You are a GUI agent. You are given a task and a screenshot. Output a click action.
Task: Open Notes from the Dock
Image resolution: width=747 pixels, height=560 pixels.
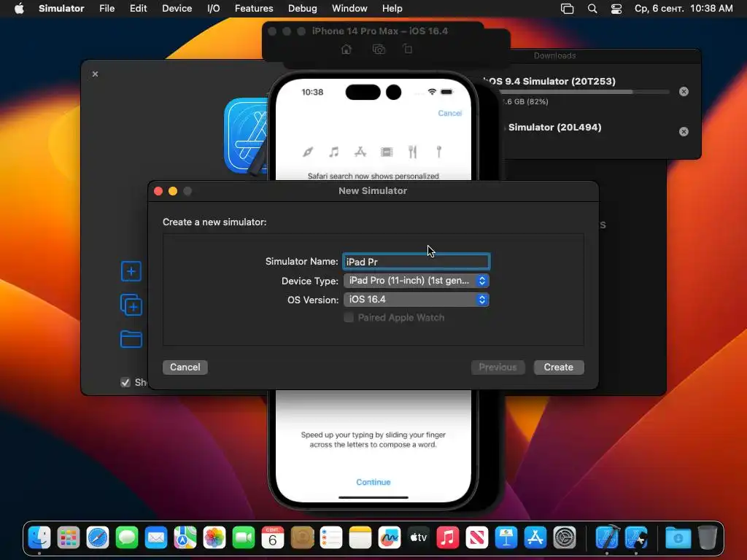(360, 538)
